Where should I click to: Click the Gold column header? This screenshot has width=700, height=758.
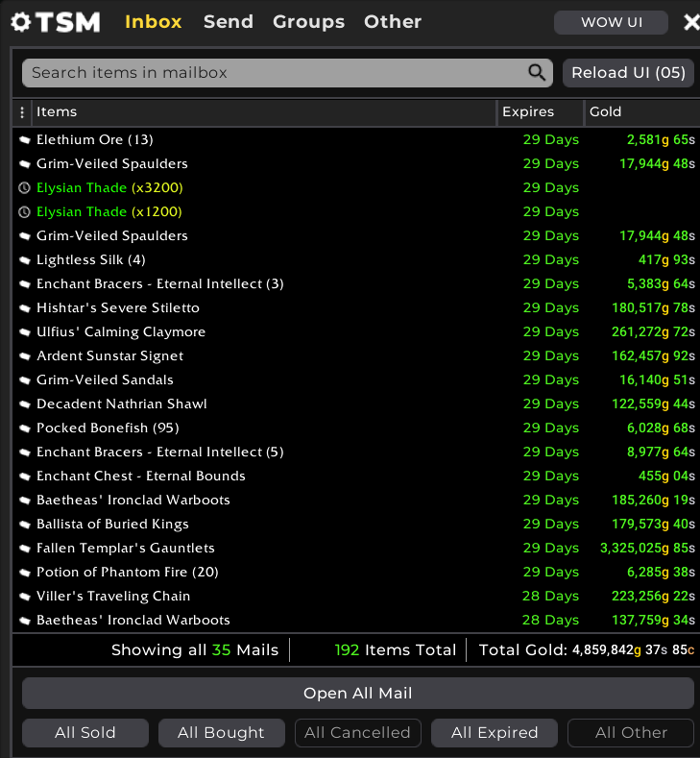642,112
